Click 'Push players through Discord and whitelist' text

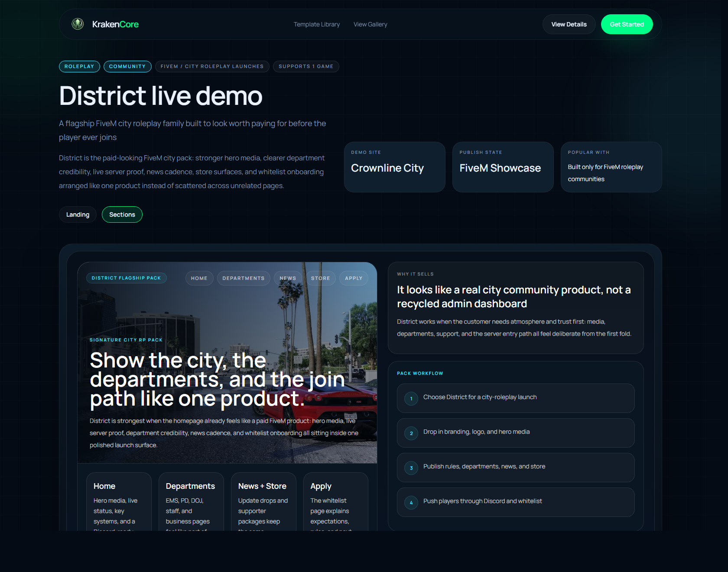[x=483, y=501]
